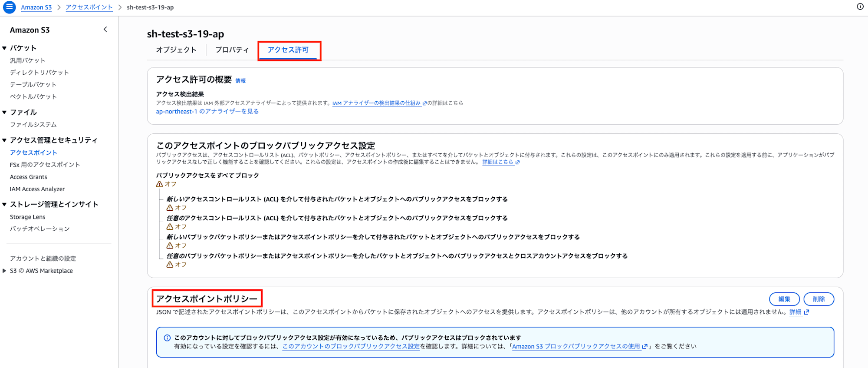Select アクセスポイント in the sidebar
This screenshot has width=868, height=368.
point(33,153)
